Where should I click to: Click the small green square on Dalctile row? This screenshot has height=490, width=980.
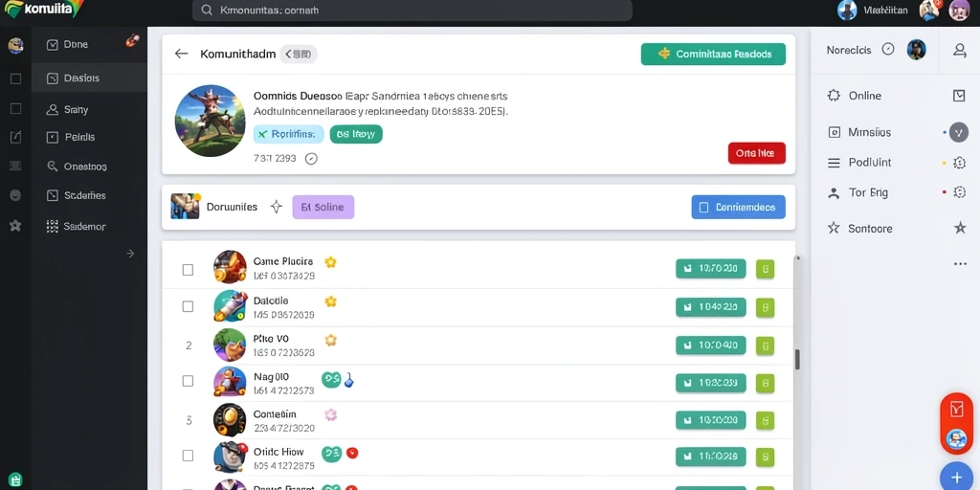pyautogui.click(x=765, y=307)
